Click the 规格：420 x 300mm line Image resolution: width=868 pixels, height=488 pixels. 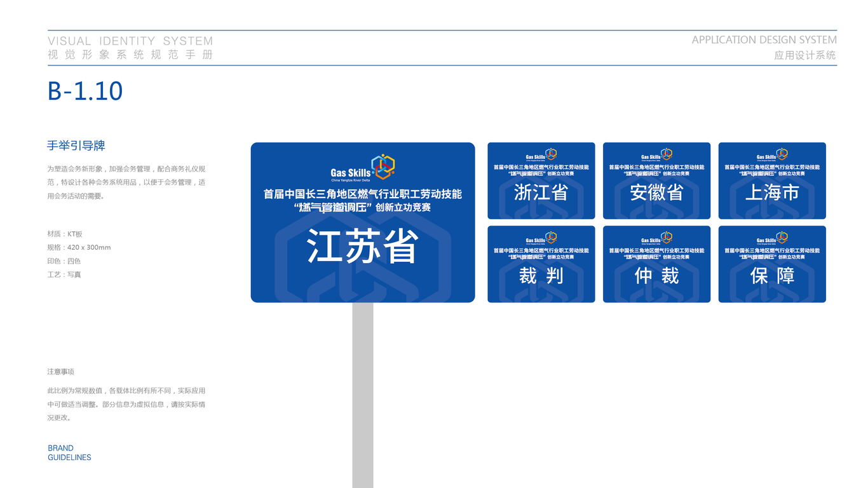[79, 247]
